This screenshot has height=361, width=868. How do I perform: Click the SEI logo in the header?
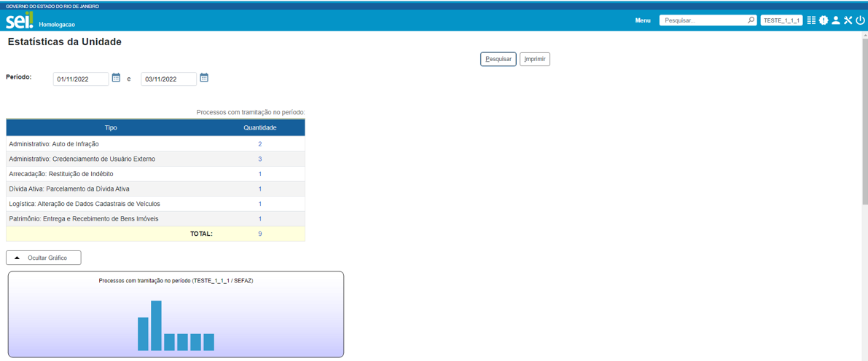point(20,20)
